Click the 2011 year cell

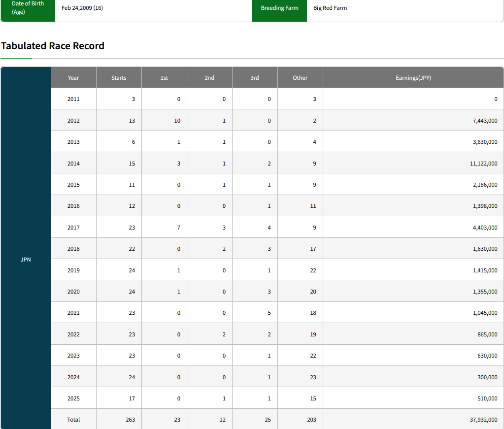click(73, 99)
